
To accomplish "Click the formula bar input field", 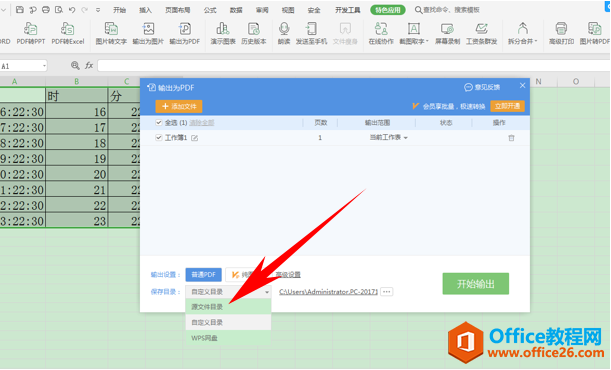I will (353, 65).
